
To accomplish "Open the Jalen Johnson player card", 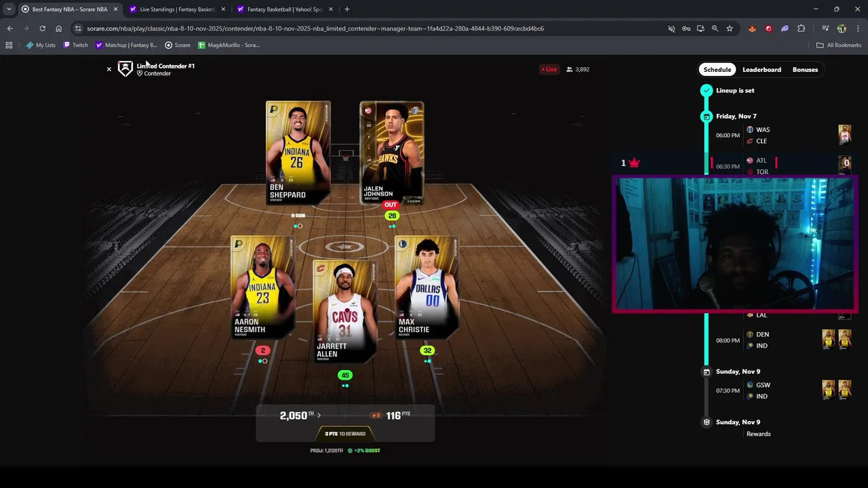I will coord(392,152).
